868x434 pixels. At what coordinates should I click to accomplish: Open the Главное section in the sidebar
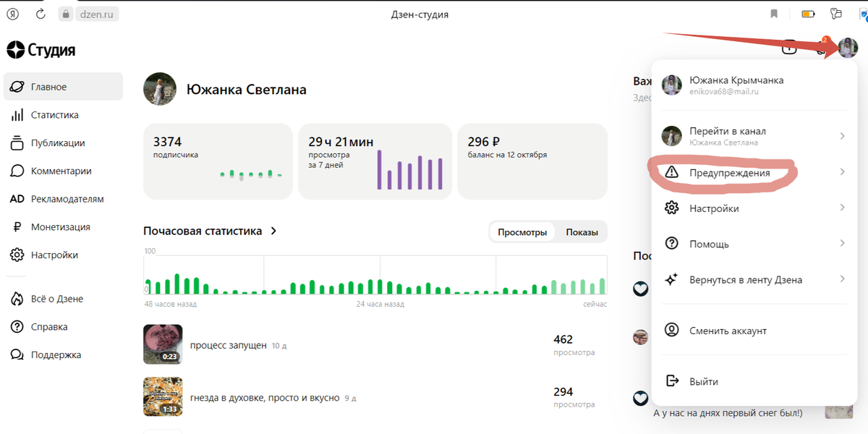(x=63, y=87)
